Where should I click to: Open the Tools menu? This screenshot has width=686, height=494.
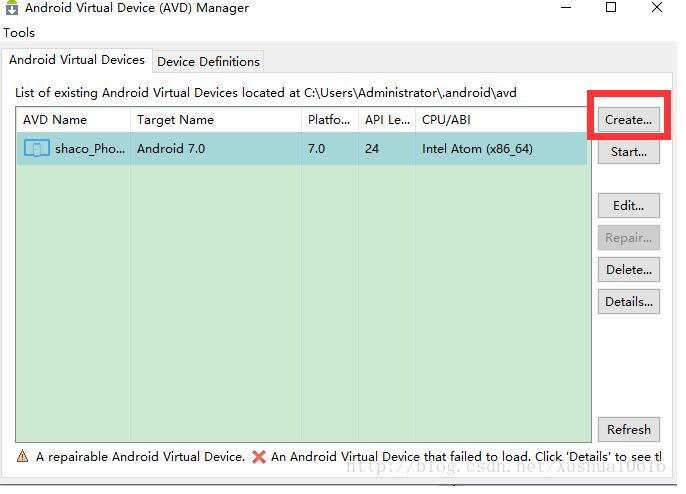tap(19, 33)
